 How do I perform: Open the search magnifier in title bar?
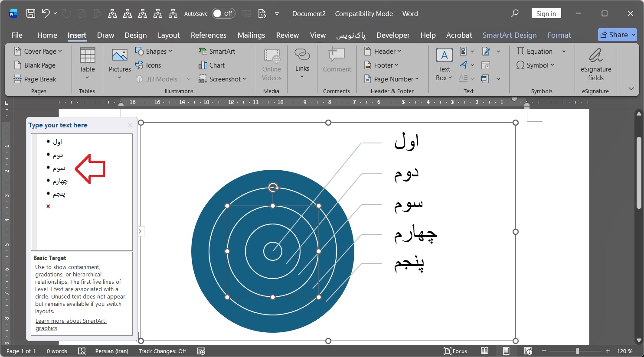(515, 13)
